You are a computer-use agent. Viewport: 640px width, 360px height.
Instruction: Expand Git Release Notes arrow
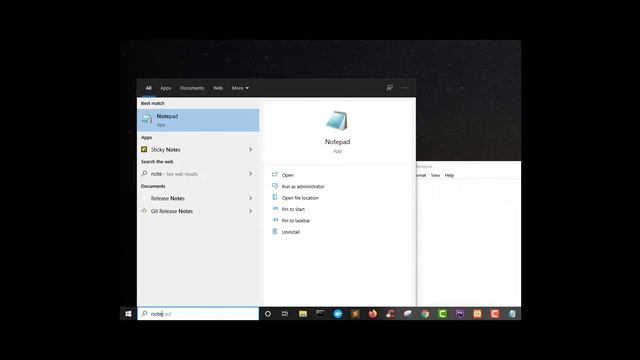pos(250,211)
